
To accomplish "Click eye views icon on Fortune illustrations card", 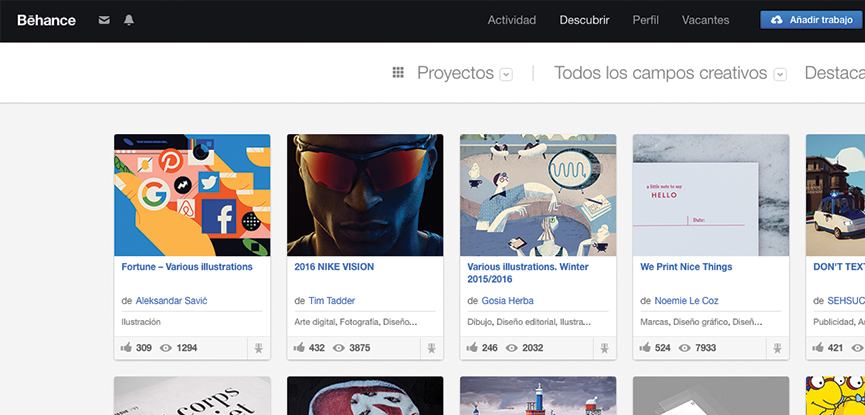I will (165, 348).
